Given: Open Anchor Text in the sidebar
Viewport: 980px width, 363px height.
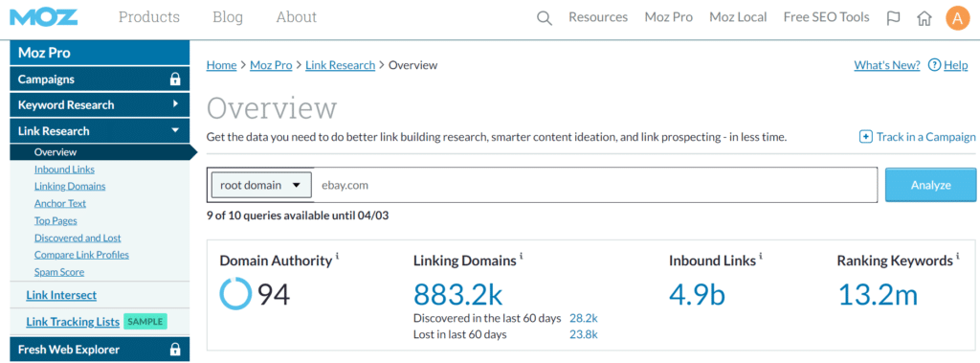Looking at the screenshot, I should coord(60,203).
